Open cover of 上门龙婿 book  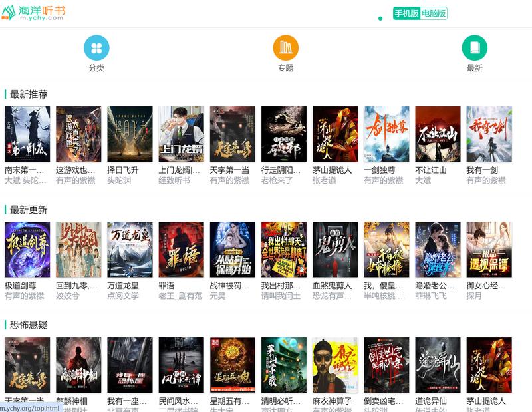point(181,134)
